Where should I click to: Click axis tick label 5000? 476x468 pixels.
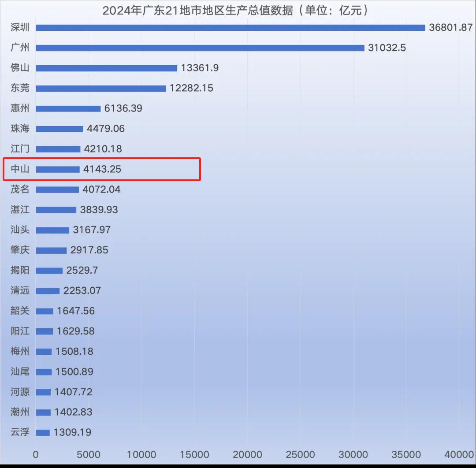tap(89, 454)
